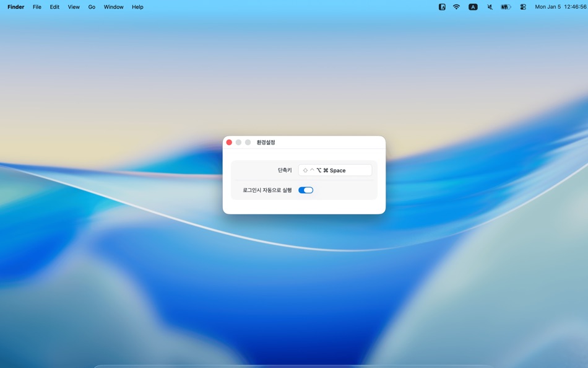Click the 단축키 label
588x368 pixels.
285,170
